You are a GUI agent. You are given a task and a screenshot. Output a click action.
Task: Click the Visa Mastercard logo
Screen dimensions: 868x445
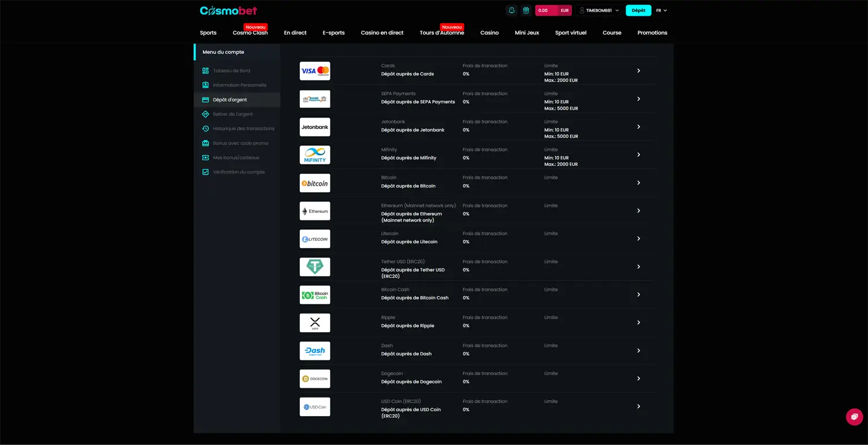(x=315, y=71)
